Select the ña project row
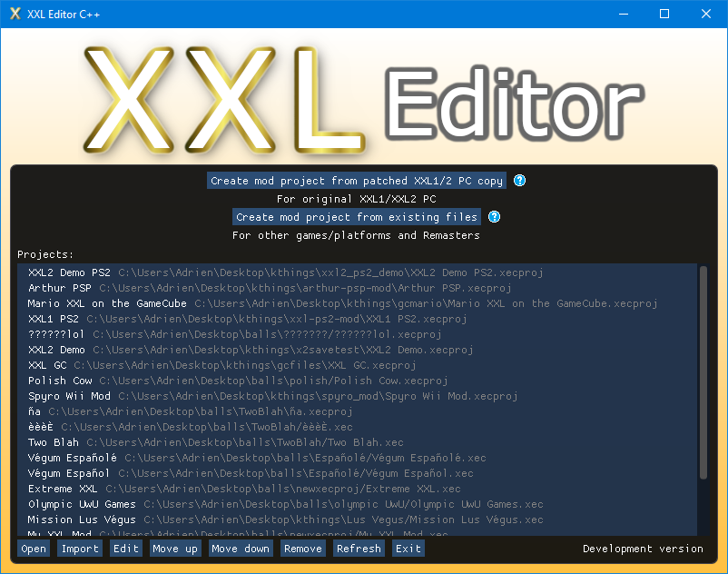This screenshot has width=728, height=574. click(x=357, y=411)
